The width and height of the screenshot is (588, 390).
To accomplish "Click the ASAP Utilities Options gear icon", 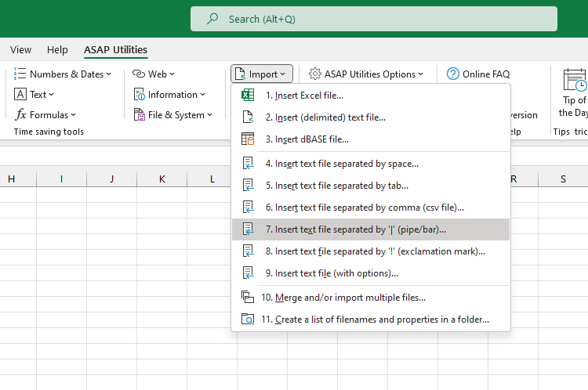I will 315,74.
